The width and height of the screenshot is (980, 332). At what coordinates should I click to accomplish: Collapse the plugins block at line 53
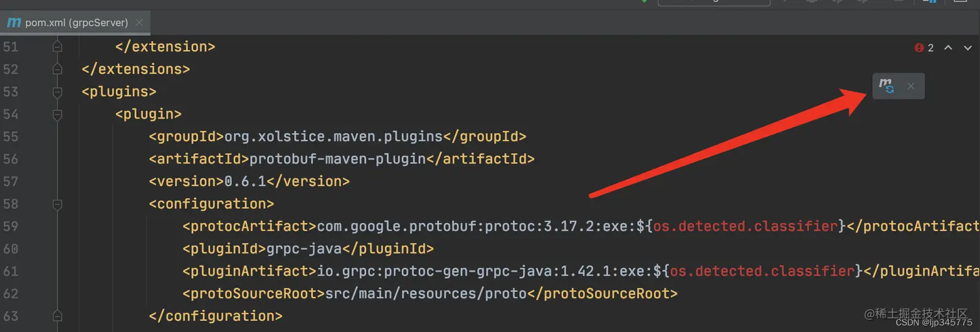click(57, 91)
